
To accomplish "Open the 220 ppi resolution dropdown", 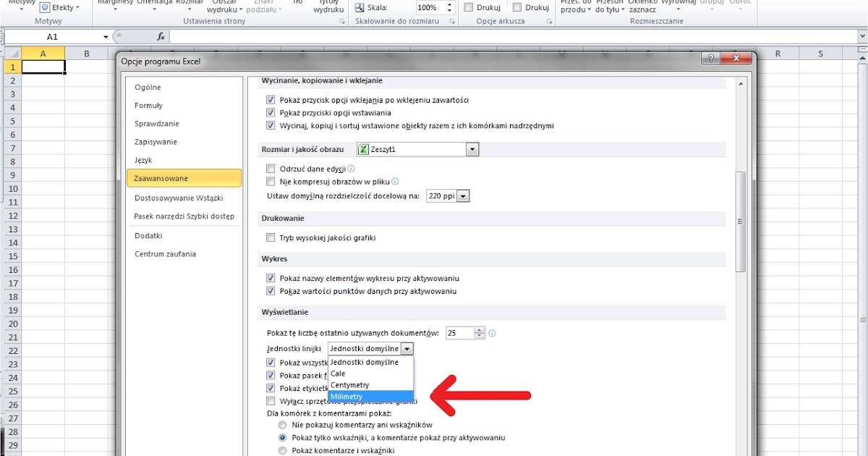I will pos(462,195).
